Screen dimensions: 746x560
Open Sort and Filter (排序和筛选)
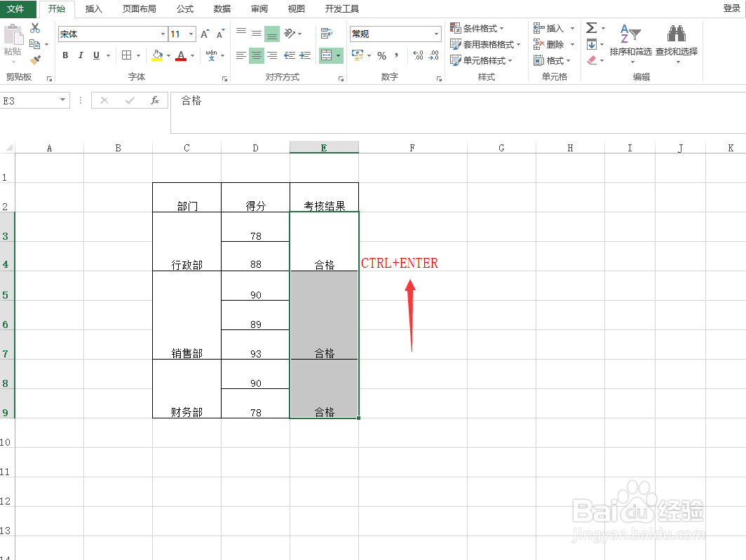[631, 43]
